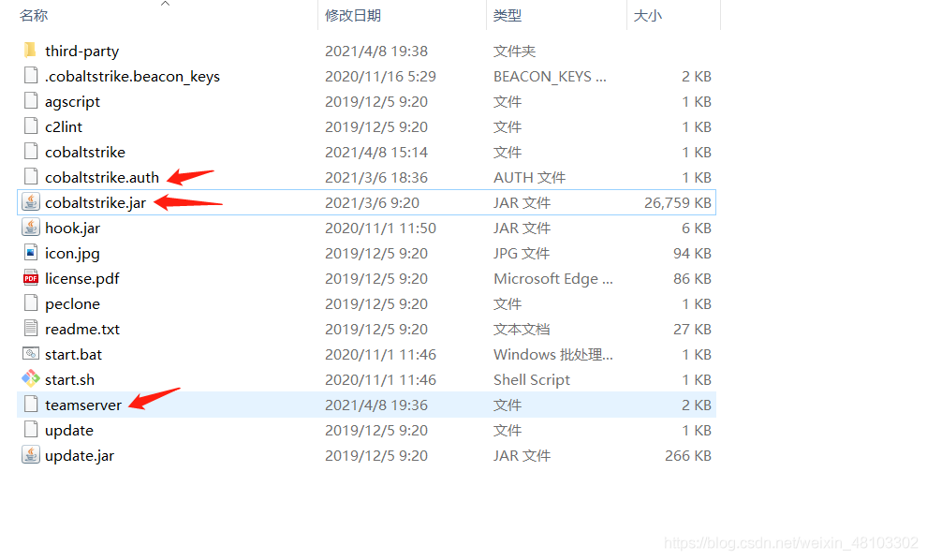927x560 pixels.
Task: Click the blank icon of the 'cobaltstrike' file
Action: tap(31, 152)
